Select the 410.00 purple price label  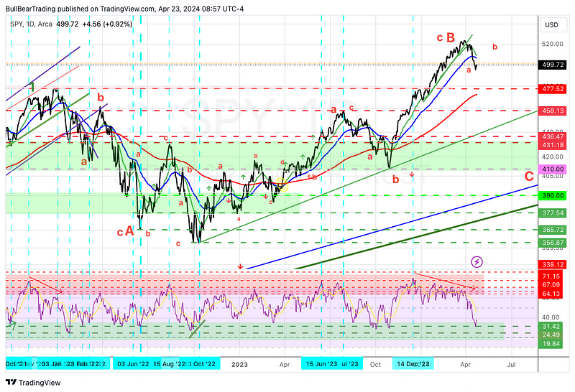553,169
